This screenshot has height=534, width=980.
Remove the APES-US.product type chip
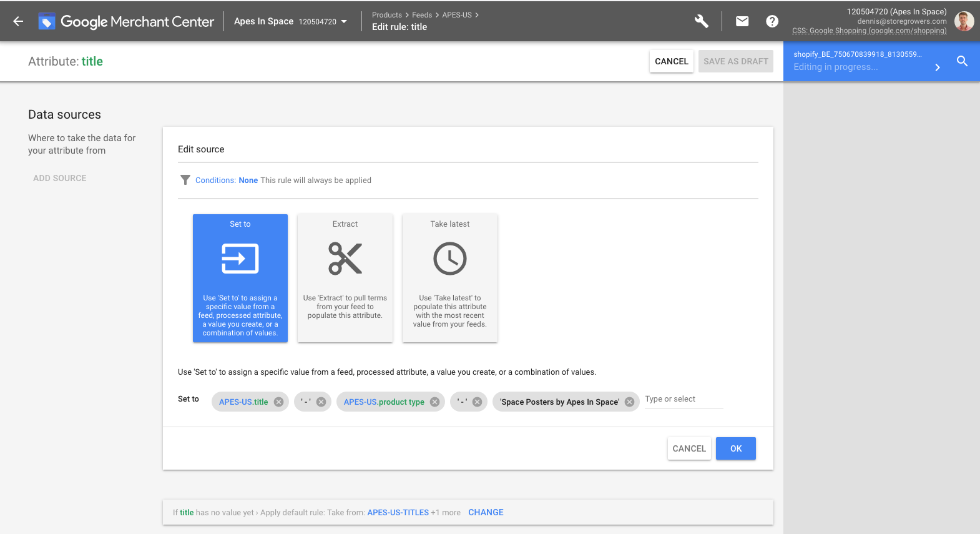[434, 402]
